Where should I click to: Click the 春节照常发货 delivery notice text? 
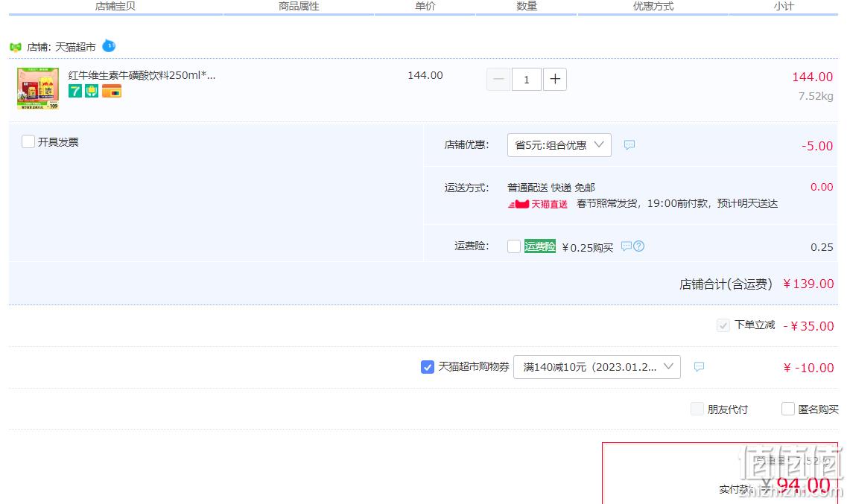[x=677, y=204]
